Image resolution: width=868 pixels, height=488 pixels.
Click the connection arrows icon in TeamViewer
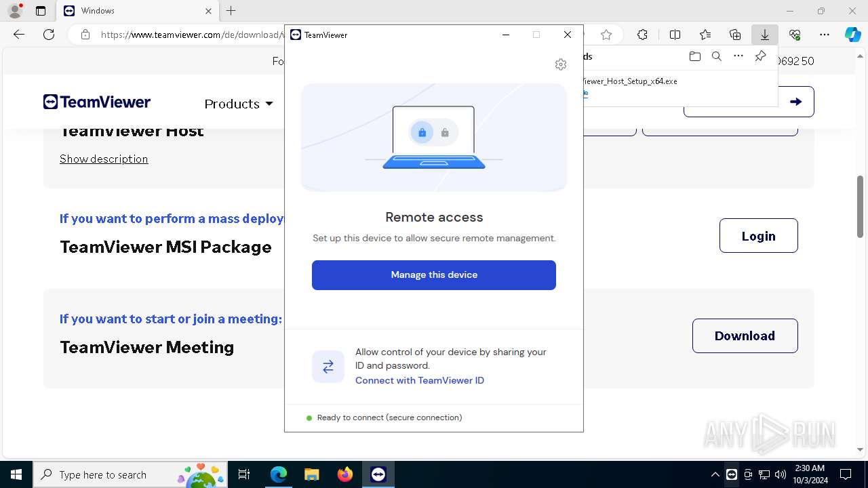328,367
